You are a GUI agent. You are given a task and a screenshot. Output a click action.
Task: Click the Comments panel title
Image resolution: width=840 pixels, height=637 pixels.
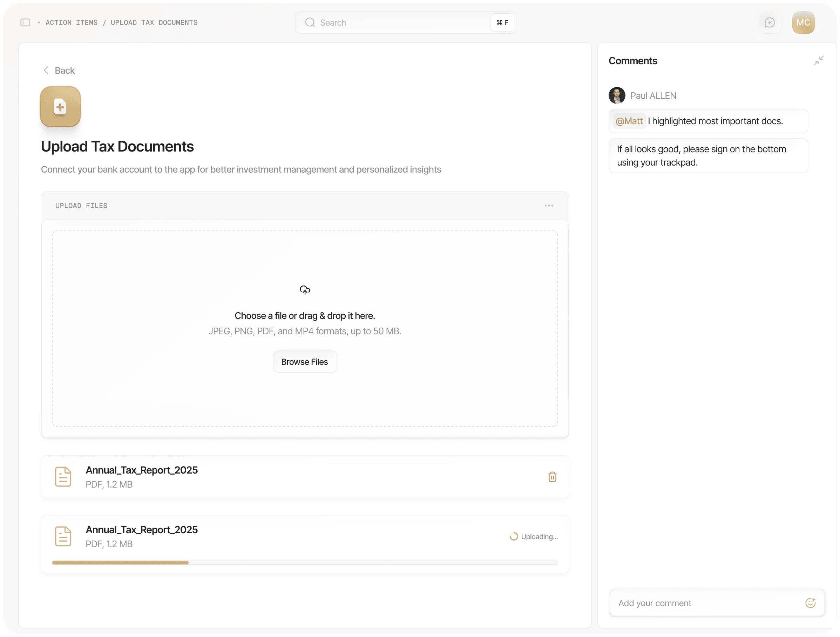633,61
